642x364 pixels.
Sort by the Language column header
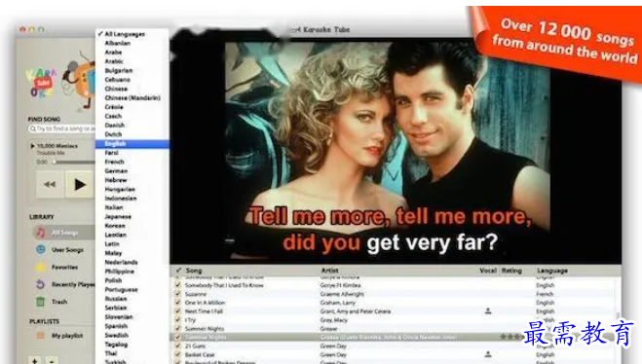552,271
